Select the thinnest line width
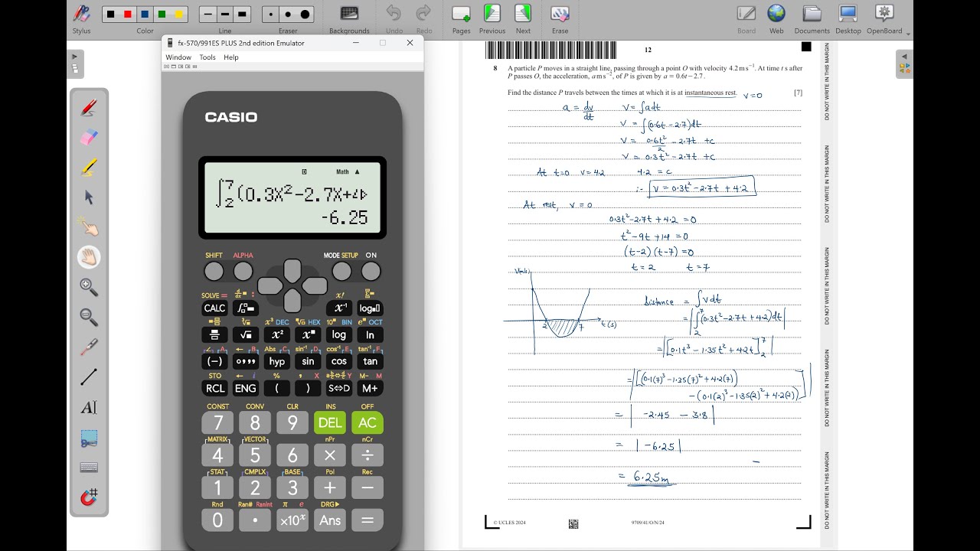The height and width of the screenshot is (551, 980). tap(207, 15)
